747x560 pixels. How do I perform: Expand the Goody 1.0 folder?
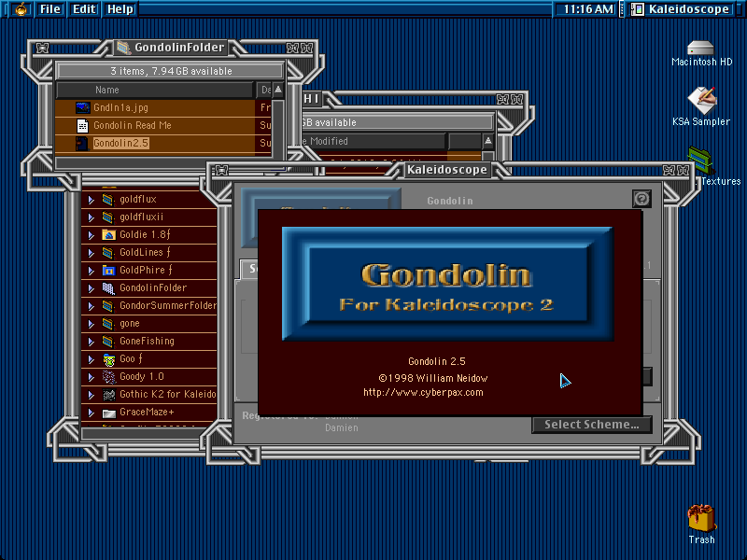click(91, 378)
